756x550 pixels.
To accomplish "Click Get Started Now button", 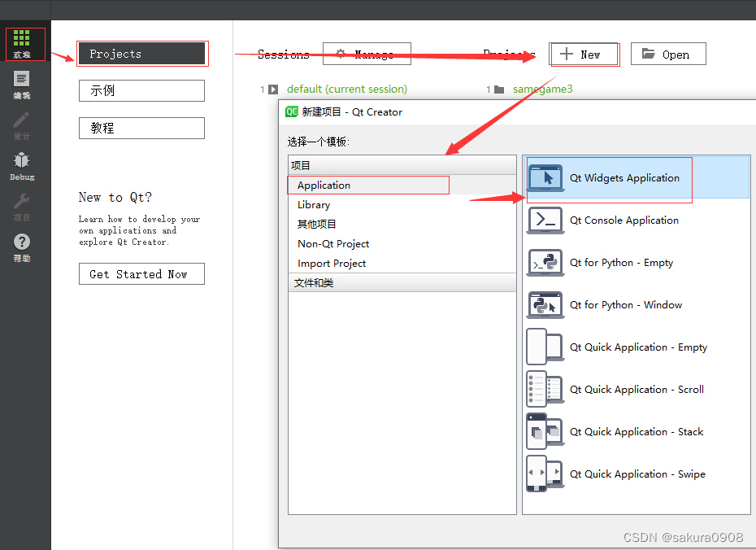I will click(x=141, y=274).
